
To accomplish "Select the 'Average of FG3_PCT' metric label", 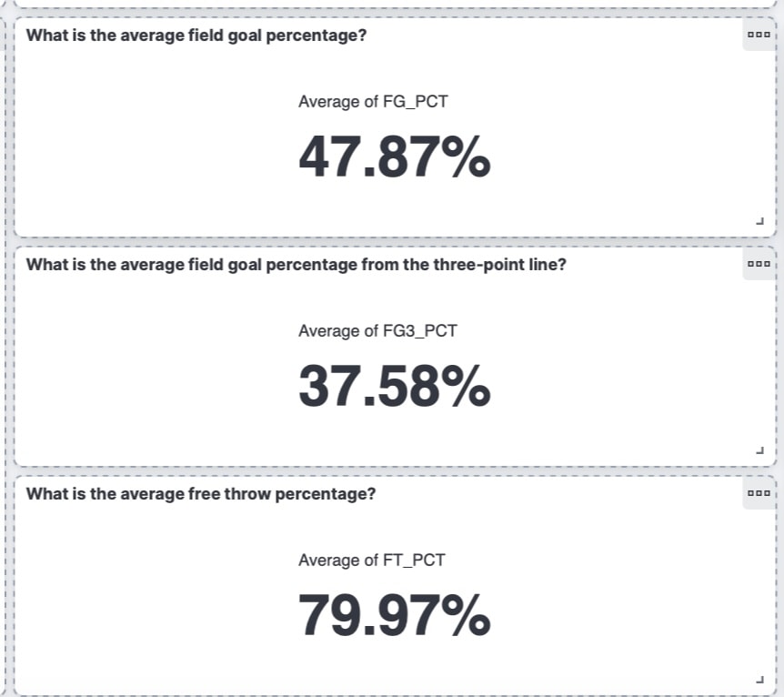I will [x=377, y=330].
